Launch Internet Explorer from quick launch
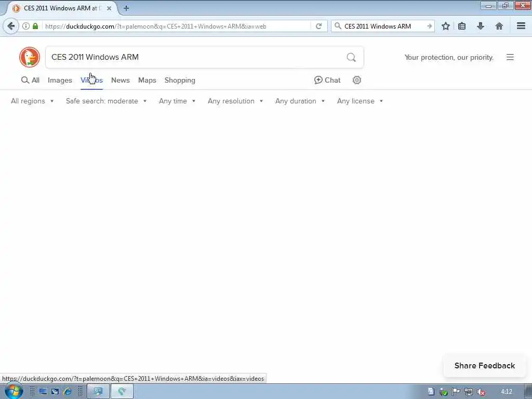This screenshot has height=399, width=532. (68, 392)
